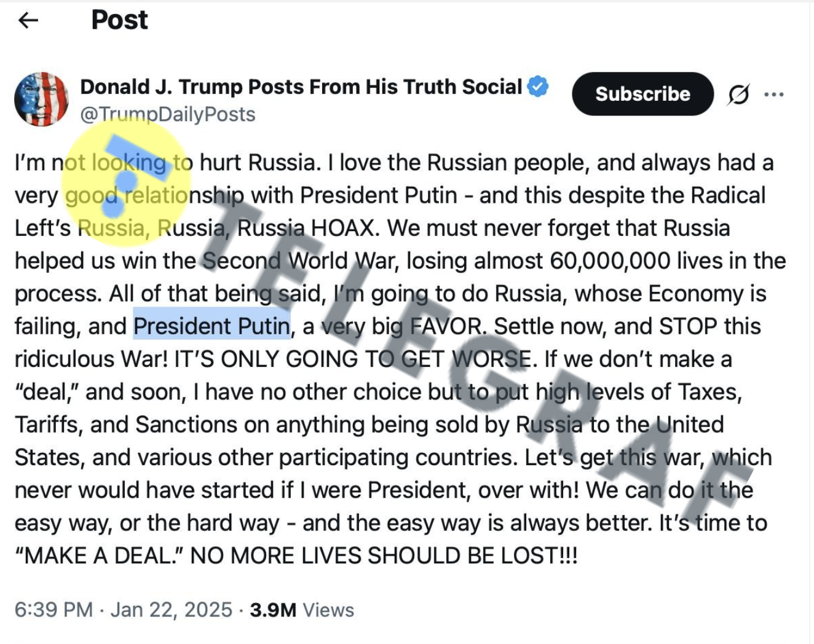This screenshot has width=814, height=644.
Task: Click the "MAKE A DEAL." phrase
Action: [98, 556]
